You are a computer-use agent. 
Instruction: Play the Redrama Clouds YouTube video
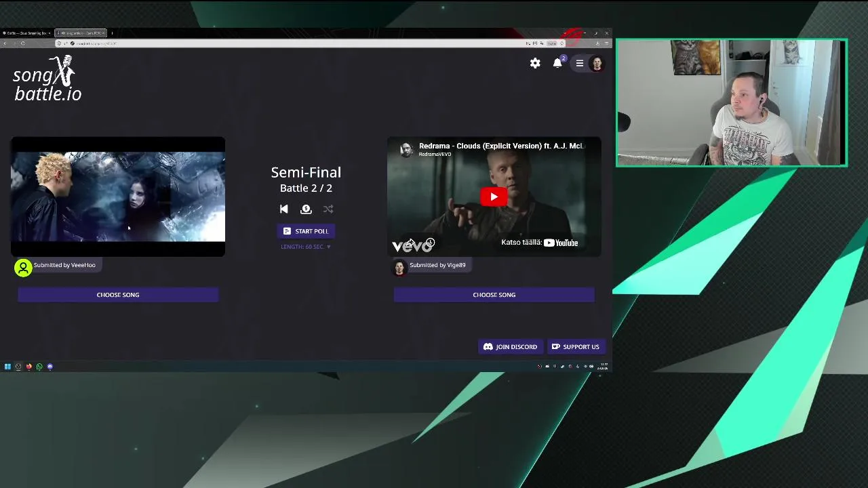(494, 197)
